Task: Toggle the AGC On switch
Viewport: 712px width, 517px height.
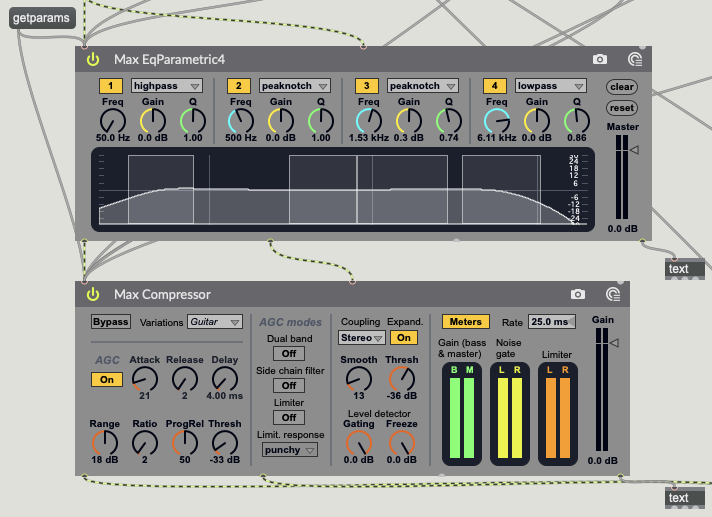Action: [104, 380]
